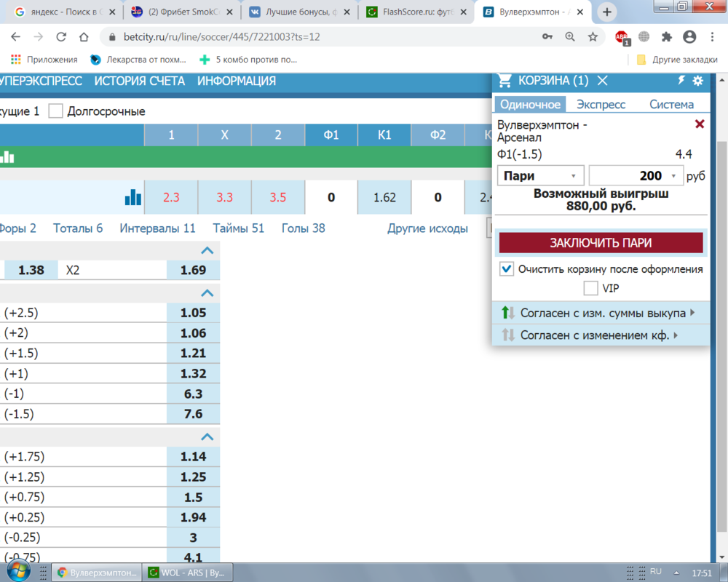Switch to the Система betslip tab
This screenshot has width=728, height=582.
click(671, 105)
